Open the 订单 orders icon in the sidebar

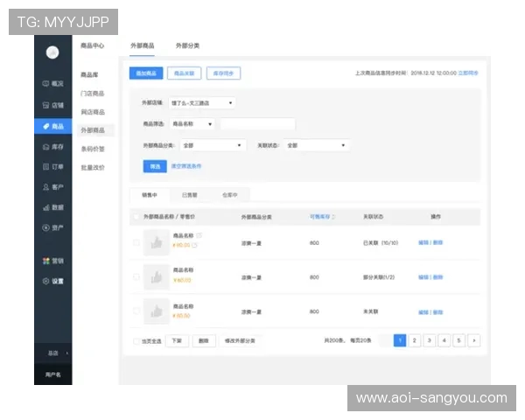(x=45, y=166)
